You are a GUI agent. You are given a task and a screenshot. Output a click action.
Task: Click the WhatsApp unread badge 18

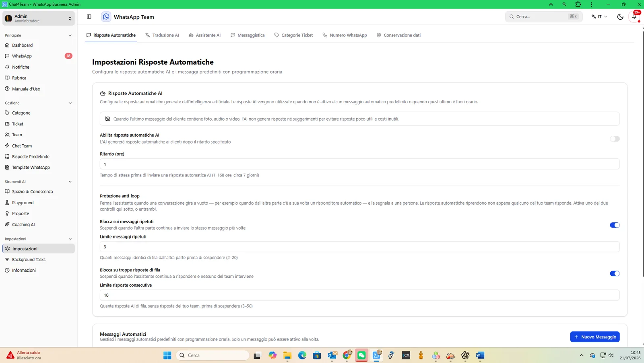click(x=68, y=56)
